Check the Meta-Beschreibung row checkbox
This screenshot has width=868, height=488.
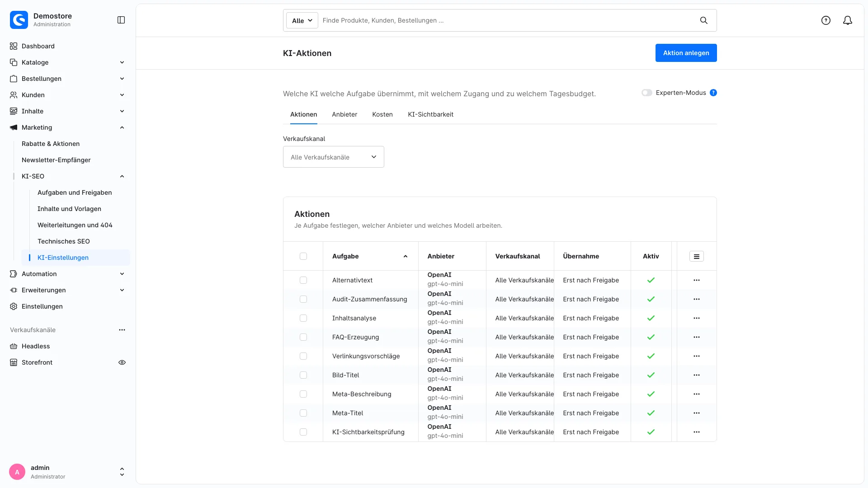[x=303, y=394]
